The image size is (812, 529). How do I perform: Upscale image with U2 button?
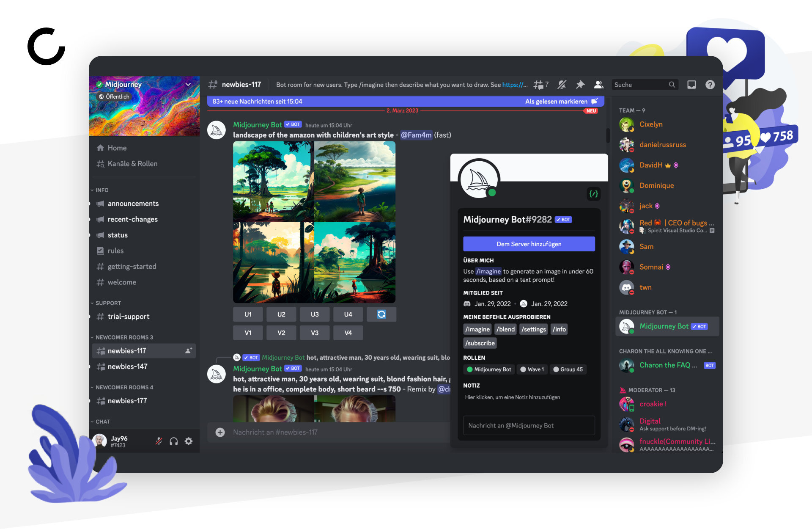coord(281,314)
